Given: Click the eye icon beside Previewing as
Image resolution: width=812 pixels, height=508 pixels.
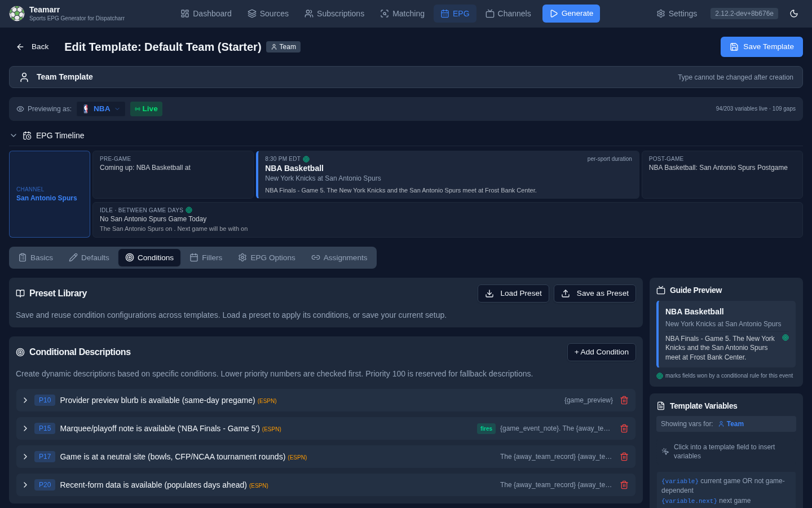Looking at the screenshot, I should [x=20, y=109].
